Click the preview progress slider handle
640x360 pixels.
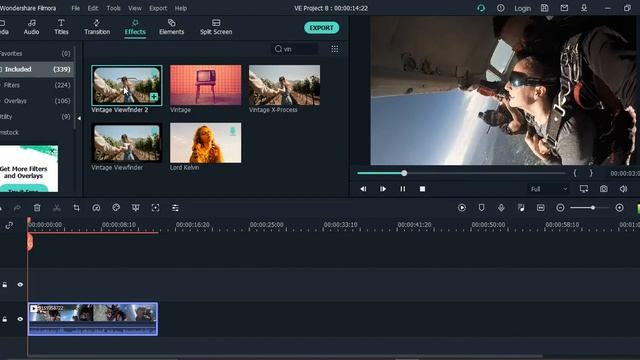[404, 173]
